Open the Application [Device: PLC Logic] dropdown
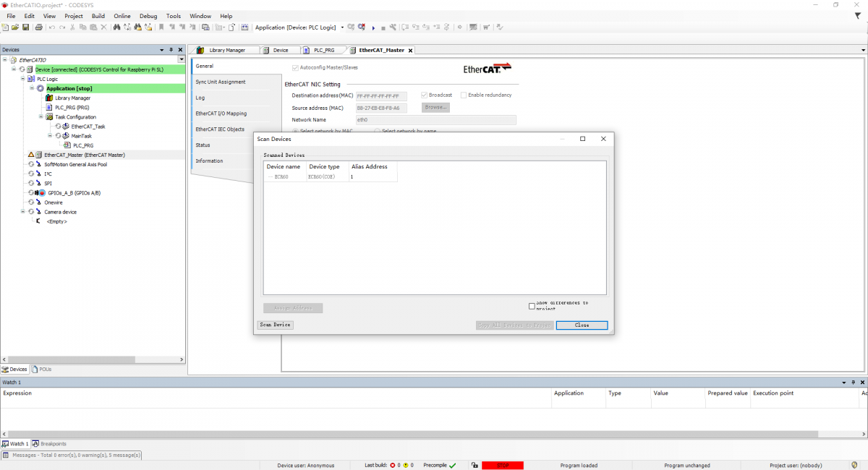Screen dimensions: 868x470 pyautogui.click(x=342, y=27)
